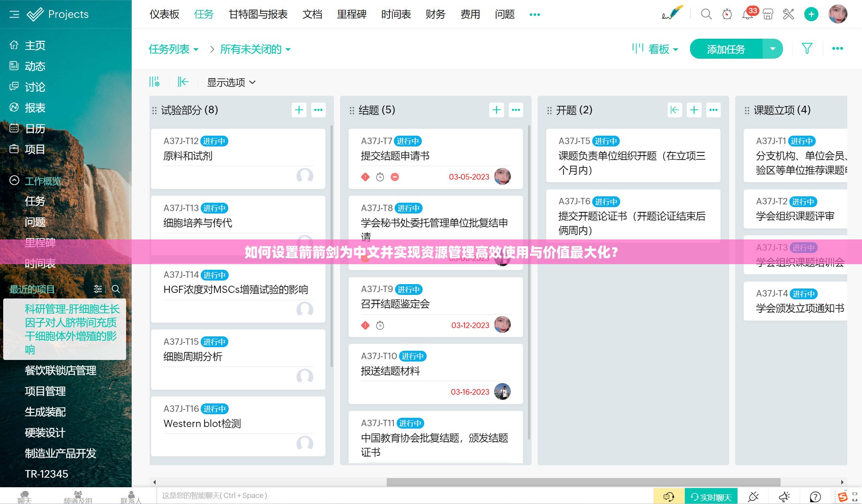Collapse the 开题 column
Viewport: 862px width, 504px height.
pos(674,110)
